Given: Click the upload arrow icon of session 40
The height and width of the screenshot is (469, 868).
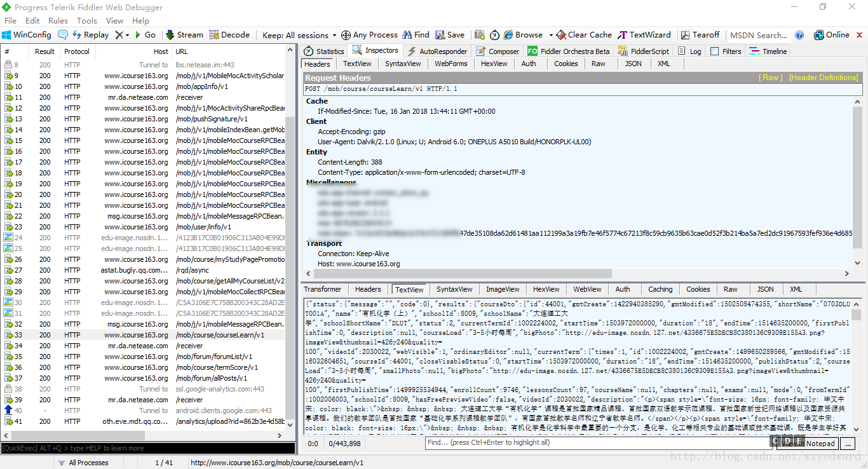Looking at the screenshot, I should coord(8,411).
